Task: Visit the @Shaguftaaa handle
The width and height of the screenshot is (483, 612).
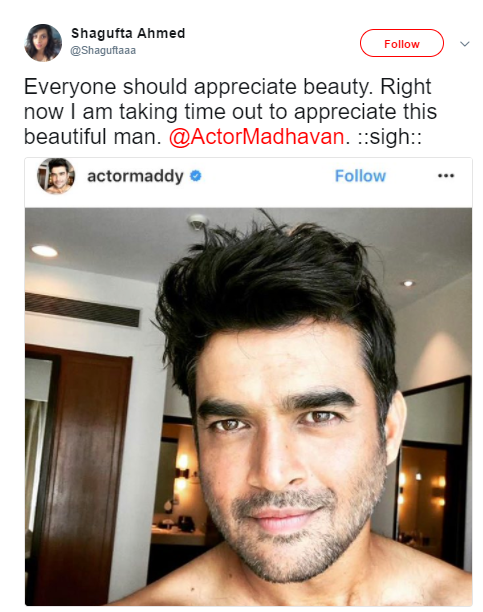Action: point(103,51)
